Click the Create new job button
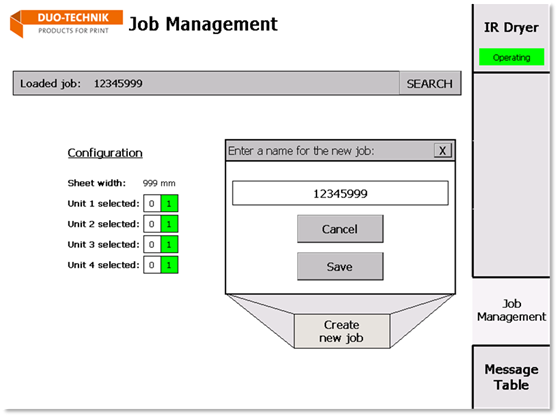 pos(342,331)
